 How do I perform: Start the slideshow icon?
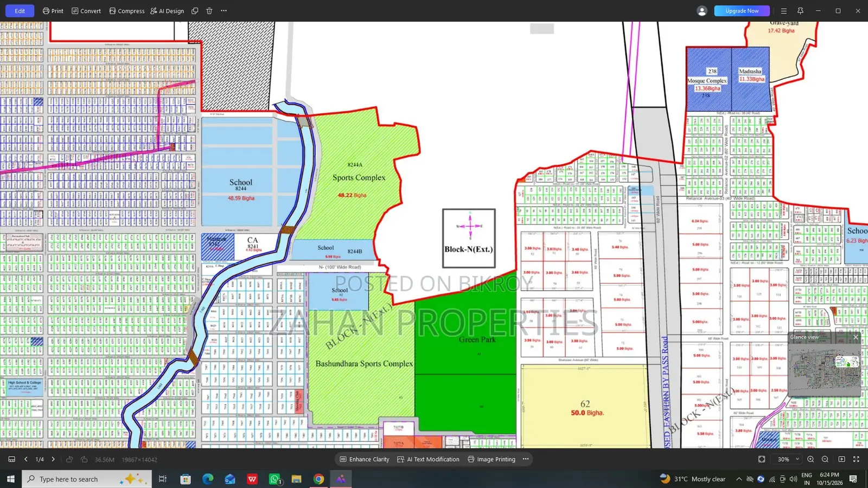[x=842, y=459]
